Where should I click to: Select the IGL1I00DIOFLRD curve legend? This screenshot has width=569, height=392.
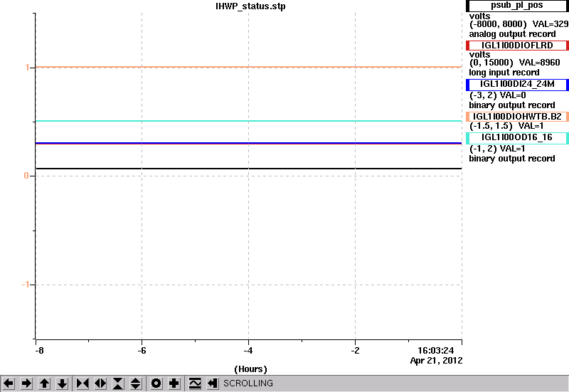[x=517, y=46]
